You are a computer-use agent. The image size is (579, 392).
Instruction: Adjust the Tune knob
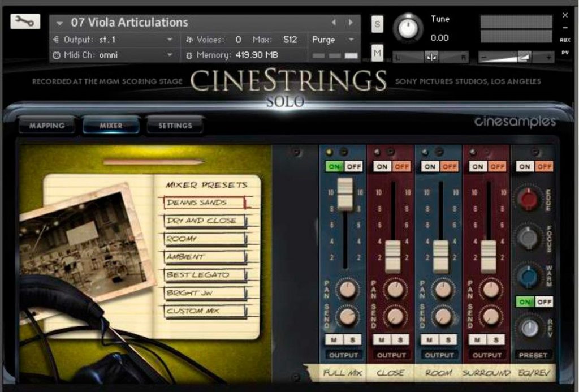tap(408, 28)
